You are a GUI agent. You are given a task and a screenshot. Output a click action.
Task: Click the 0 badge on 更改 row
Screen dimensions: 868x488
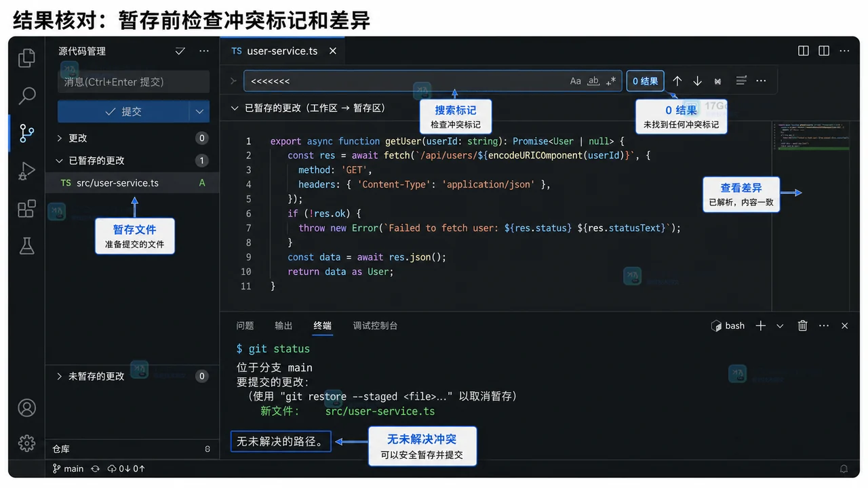click(x=201, y=138)
